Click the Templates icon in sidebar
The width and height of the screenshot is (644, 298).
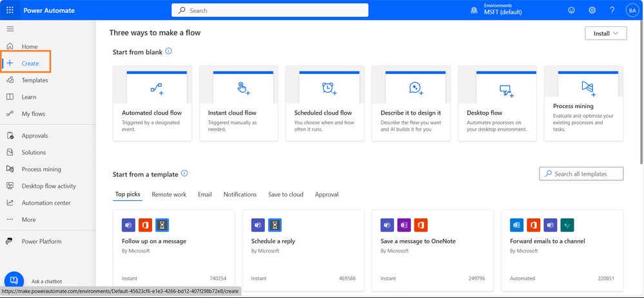[x=10, y=80]
